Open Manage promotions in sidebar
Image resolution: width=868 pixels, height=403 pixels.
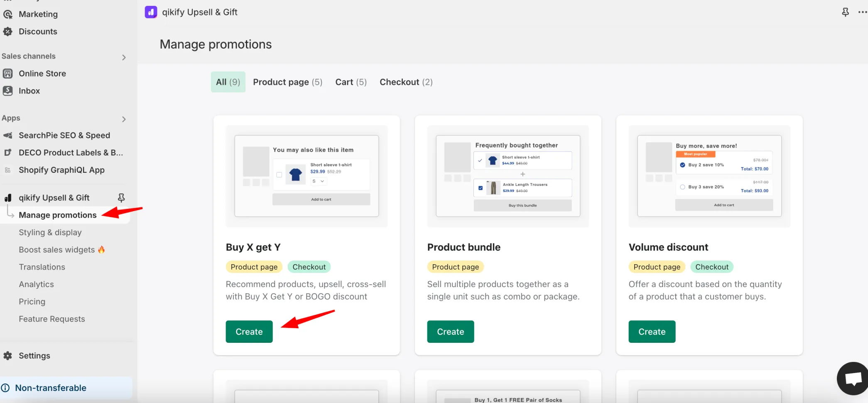58,215
